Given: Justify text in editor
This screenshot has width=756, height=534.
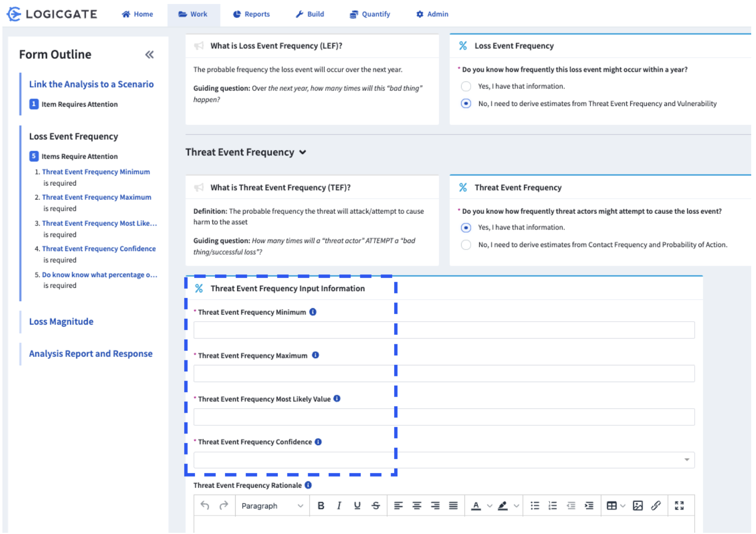Looking at the screenshot, I should (x=453, y=506).
